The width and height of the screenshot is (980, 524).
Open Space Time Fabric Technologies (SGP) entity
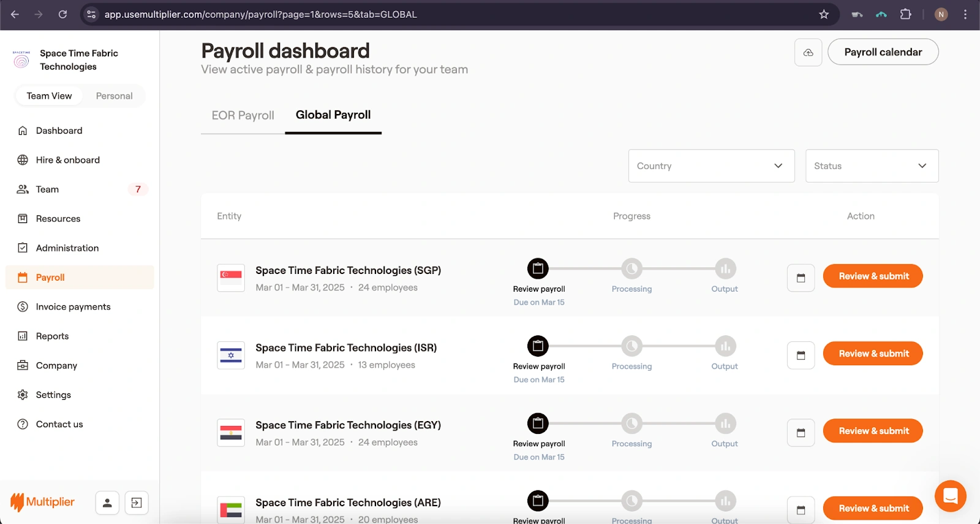click(x=348, y=270)
